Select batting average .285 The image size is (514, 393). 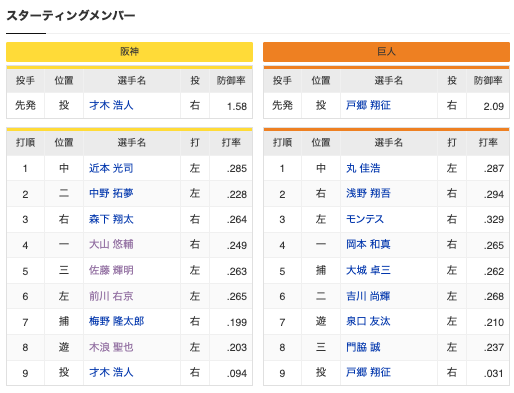(237, 169)
